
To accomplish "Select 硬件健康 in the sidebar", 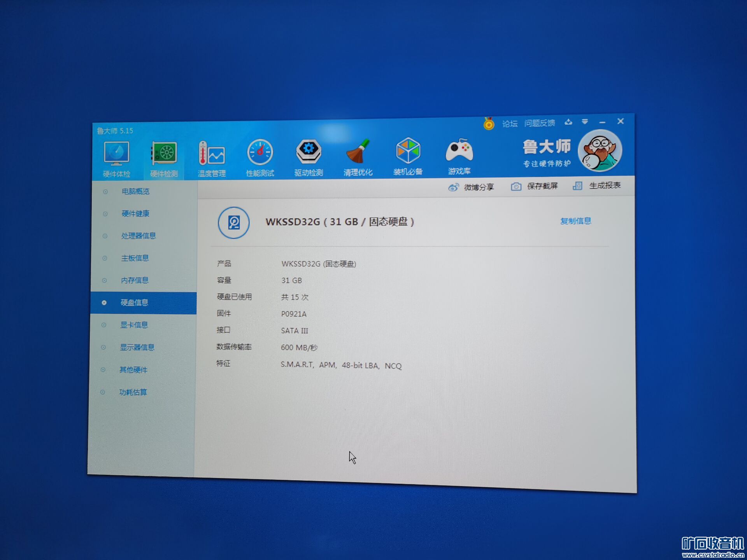I will 135,213.
